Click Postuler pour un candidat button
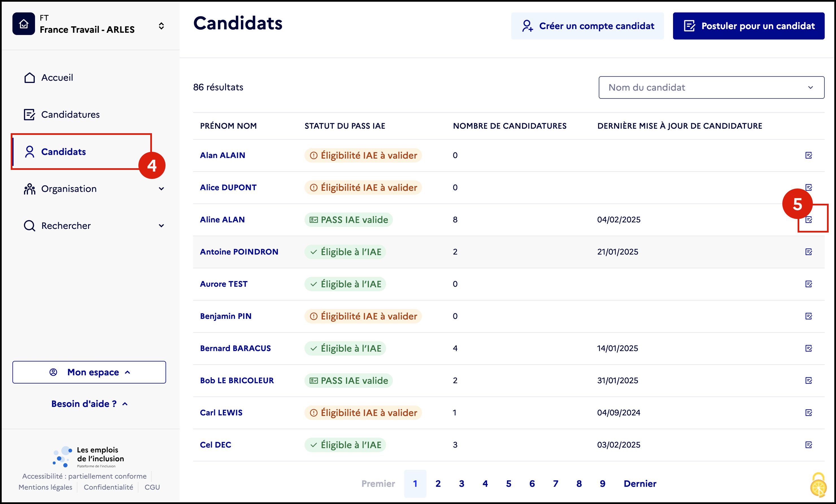Screen dimensions: 836x504 (x=748, y=26)
